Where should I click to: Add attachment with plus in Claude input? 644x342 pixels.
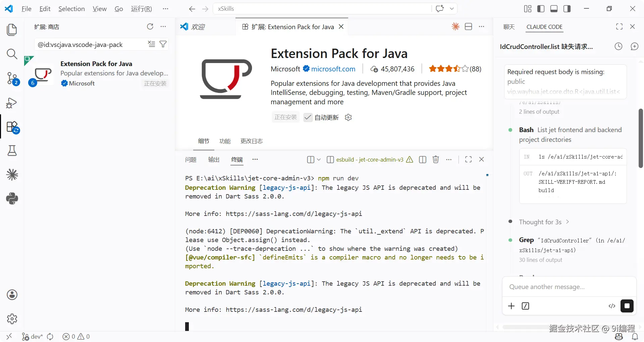pyautogui.click(x=511, y=306)
